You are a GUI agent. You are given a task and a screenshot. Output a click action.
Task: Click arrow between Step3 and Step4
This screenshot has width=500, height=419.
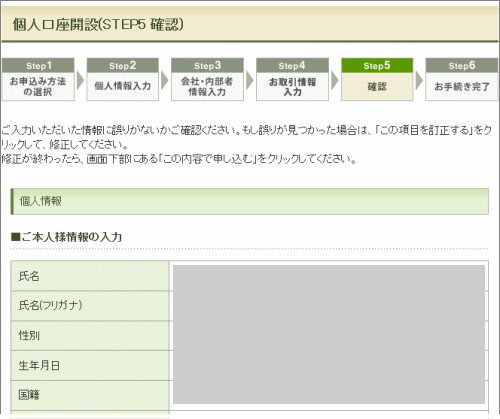pos(250,80)
